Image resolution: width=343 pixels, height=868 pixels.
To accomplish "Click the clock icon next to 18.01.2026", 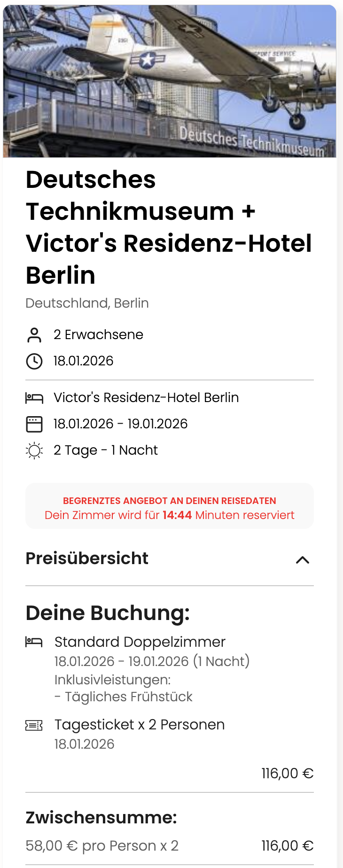I will [x=34, y=361].
